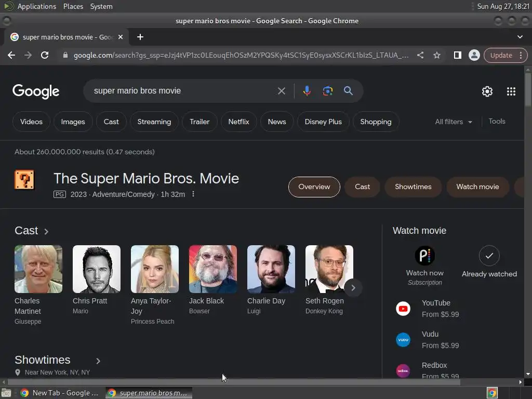532x399 pixels.
Task: Share this page via share icon
Action: tap(420, 55)
